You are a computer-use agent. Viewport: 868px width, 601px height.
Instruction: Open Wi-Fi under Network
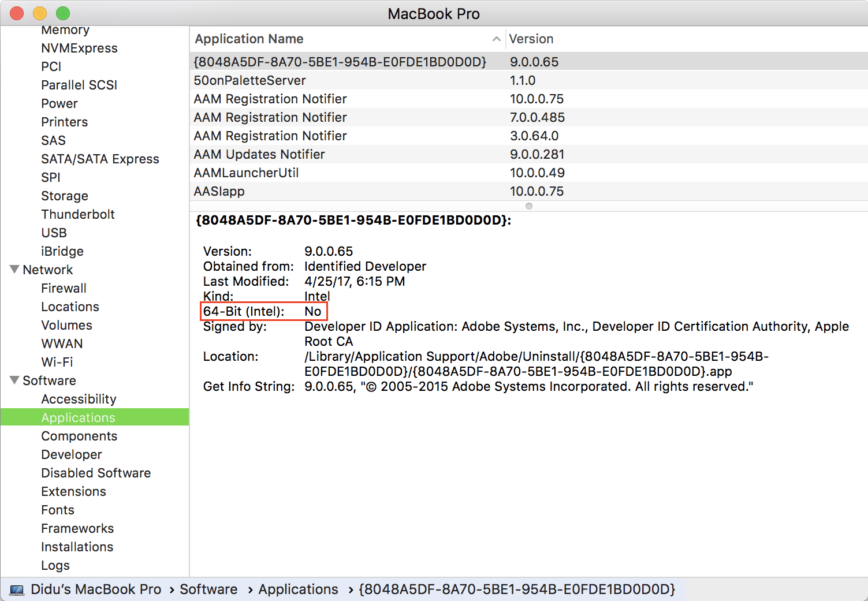pos(57,362)
